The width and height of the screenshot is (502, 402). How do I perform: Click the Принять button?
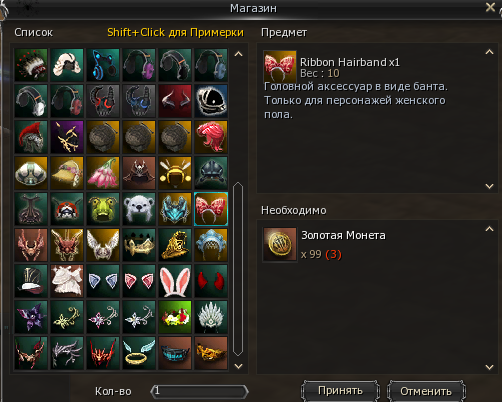(x=340, y=391)
